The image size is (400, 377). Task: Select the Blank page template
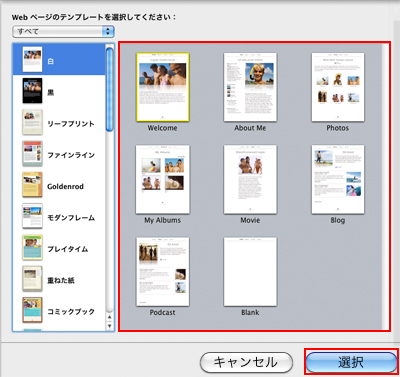(x=250, y=272)
